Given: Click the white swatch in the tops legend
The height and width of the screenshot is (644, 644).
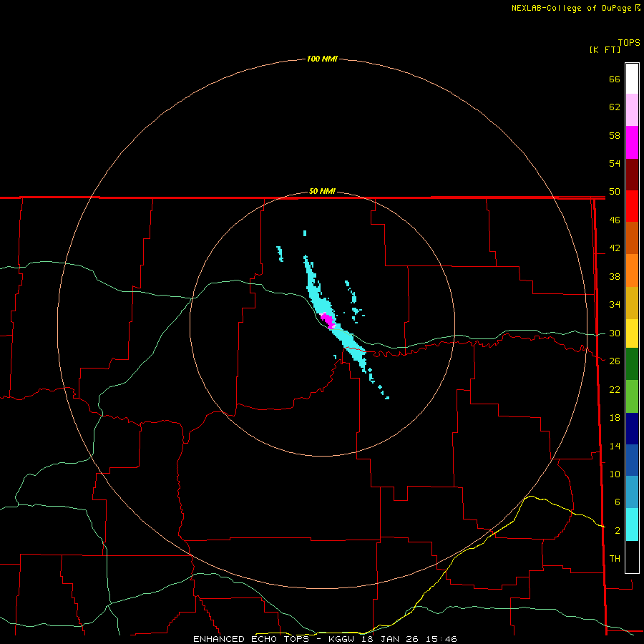Looking at the screenshot, I should pyautogui.click(x=632, y=79).
